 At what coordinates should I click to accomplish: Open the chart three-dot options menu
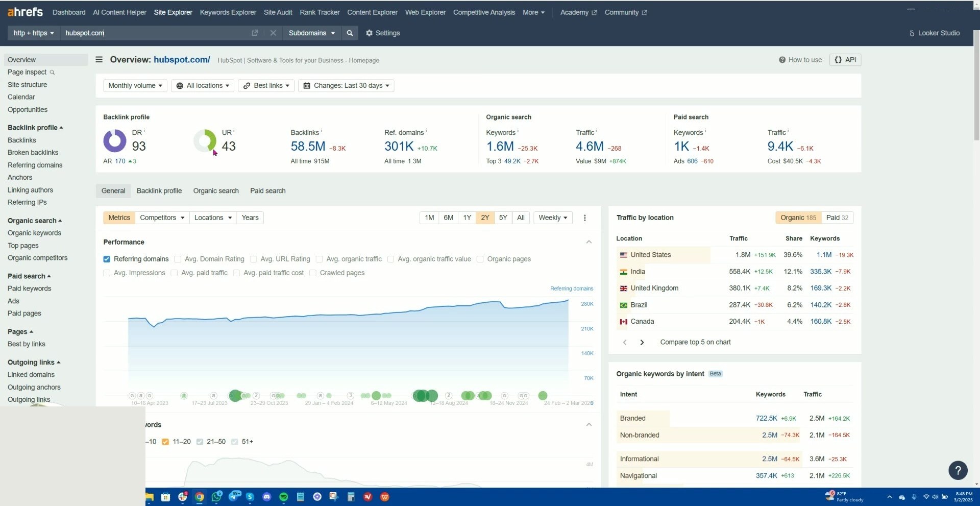coord(584,218)
